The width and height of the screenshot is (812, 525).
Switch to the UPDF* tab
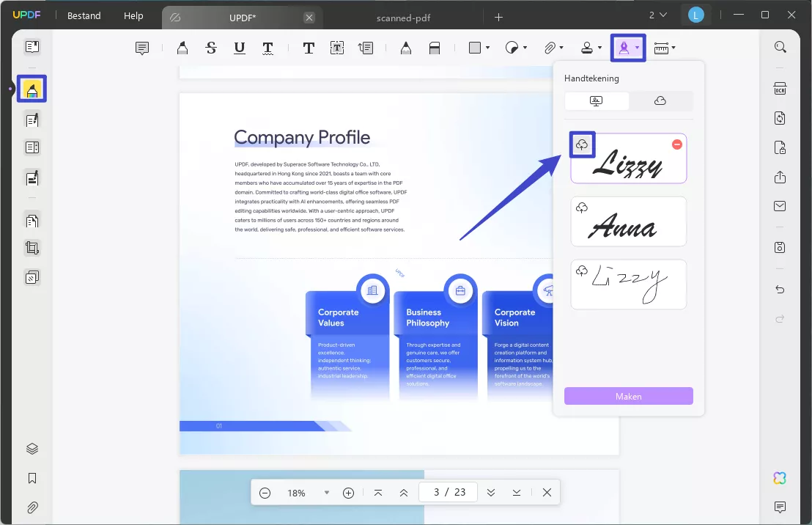pyautogui.click(x=243, y=18)
